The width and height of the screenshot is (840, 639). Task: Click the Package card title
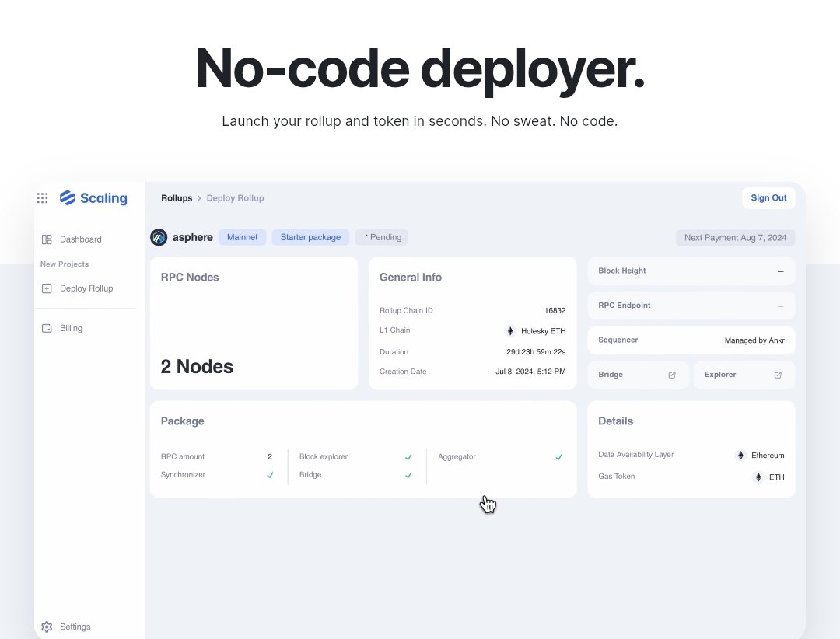[182, 421]
